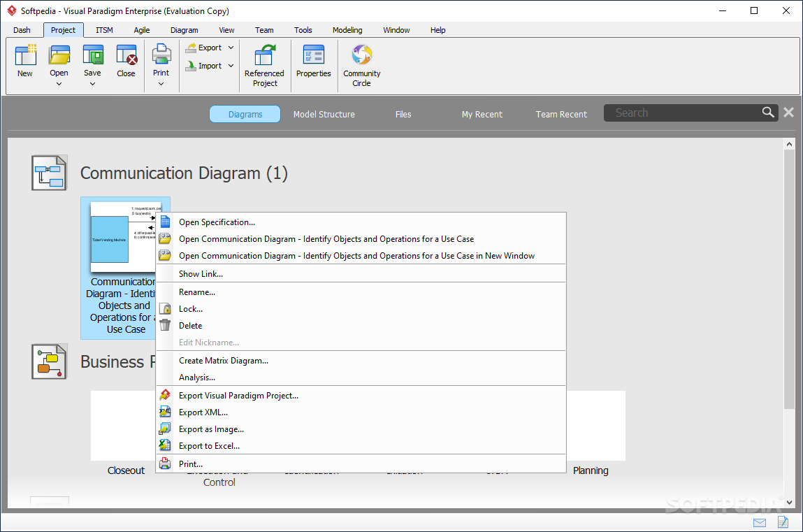The image size is (803, 532).
Task: Switch to the Agile ribbon tab
Action: 142,30
